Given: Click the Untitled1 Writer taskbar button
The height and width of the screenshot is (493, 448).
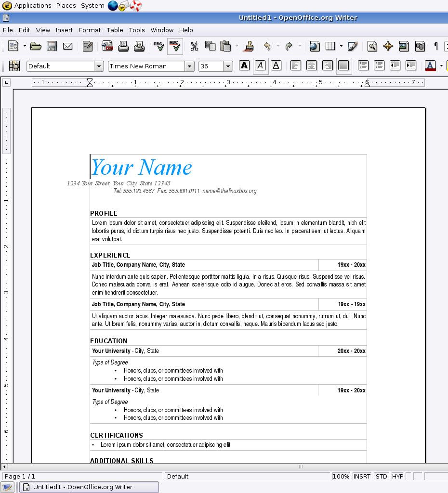Looking at the screenshot, I should click(89, 487).
